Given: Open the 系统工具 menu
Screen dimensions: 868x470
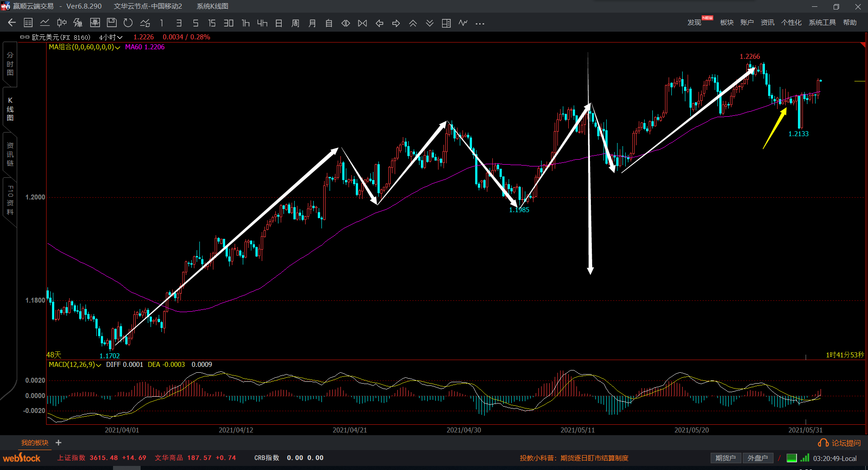Looking at the screenshot, I should click(x=822, y=23).
